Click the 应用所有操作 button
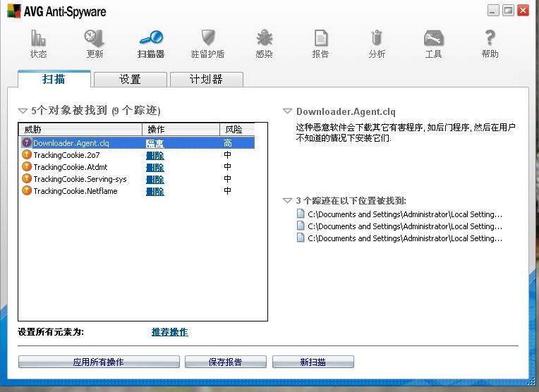 pos(99,362)
